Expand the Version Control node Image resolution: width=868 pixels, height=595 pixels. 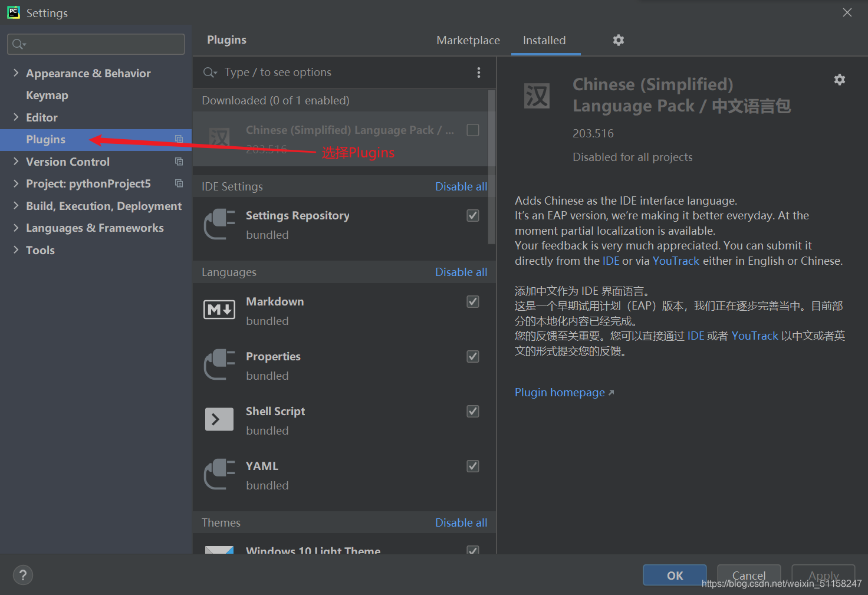(16, 161)
